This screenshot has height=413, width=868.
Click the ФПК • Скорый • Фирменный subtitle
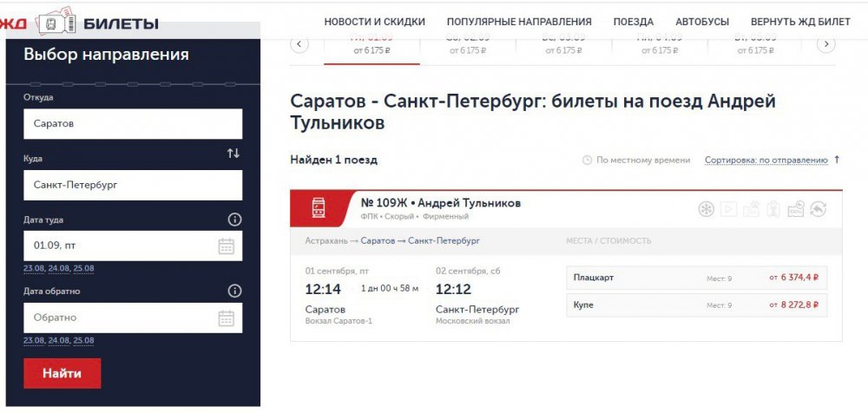click(415, 216)
